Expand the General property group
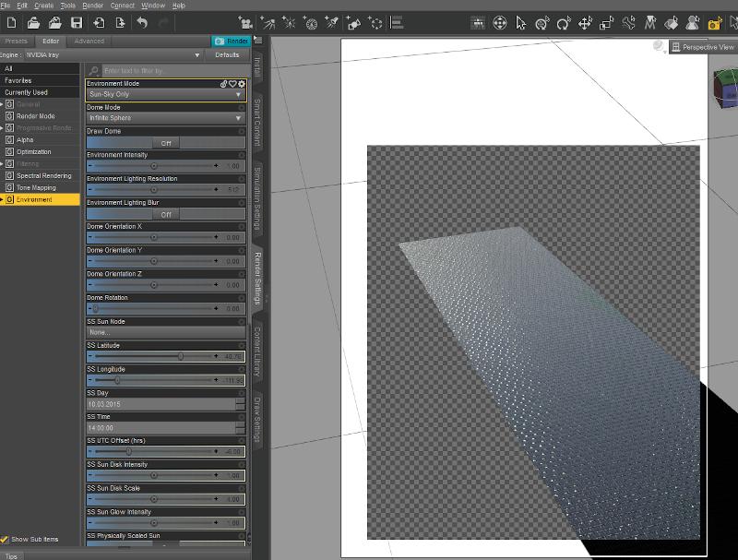Viewport: 738px width, 560px height. tap(2, 104)
